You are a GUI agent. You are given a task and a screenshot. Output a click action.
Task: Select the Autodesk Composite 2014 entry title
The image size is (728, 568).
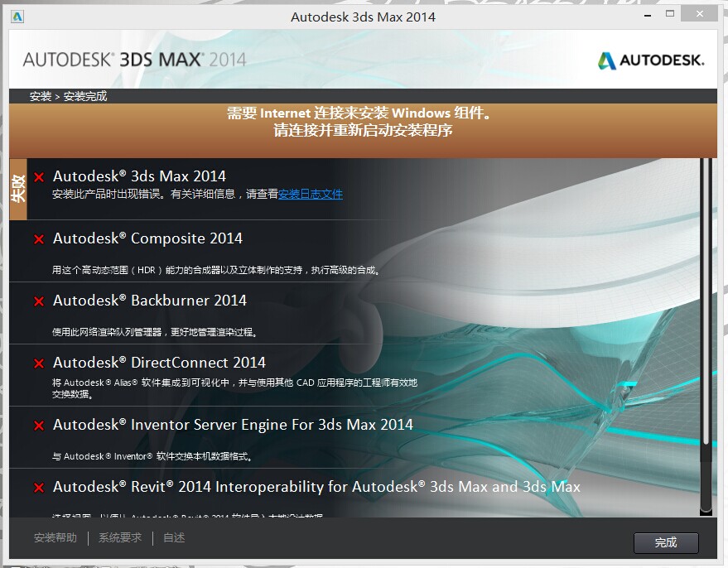tap(147, 238)
